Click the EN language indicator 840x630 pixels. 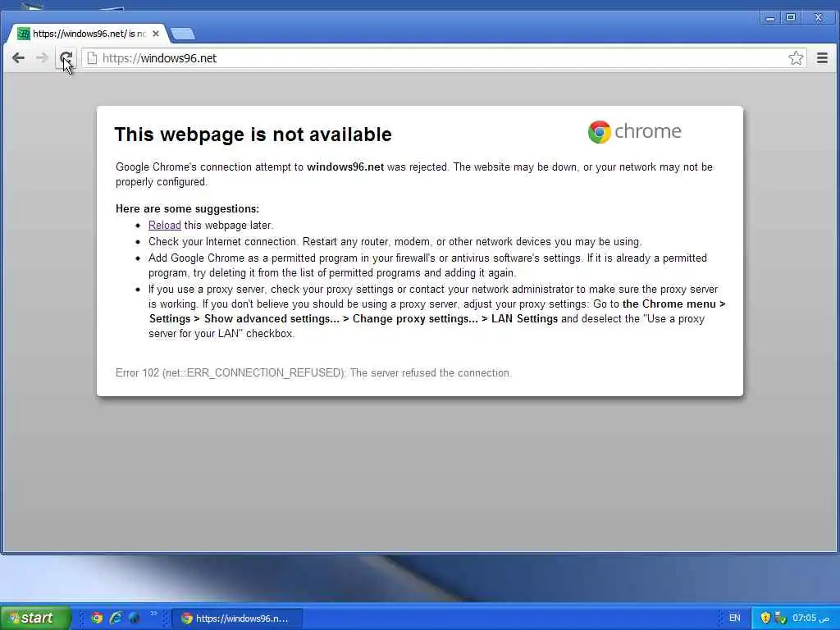click(734, 618)
